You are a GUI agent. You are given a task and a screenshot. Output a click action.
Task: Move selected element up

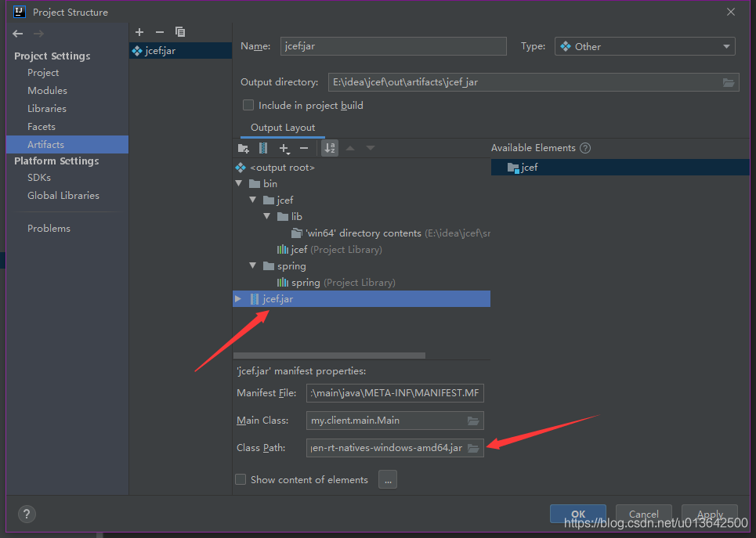(350, 148)
